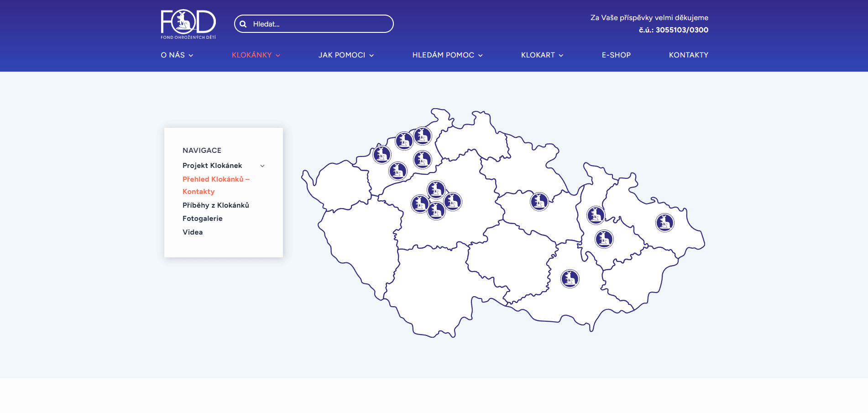Expand the Projekt Klokánek submenu chevron
868x413 pixels.
pyautogui.click(x=262, y=166)
